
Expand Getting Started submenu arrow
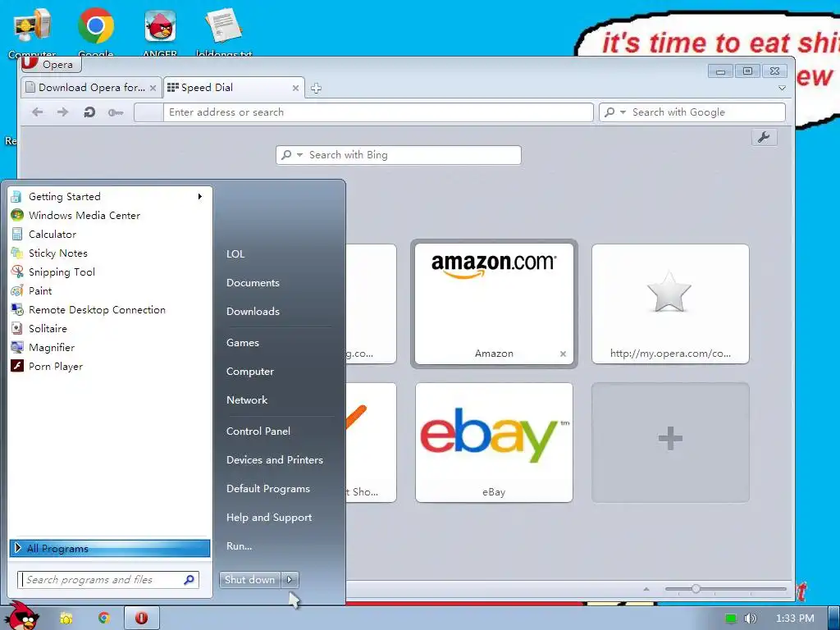(200, 197)
